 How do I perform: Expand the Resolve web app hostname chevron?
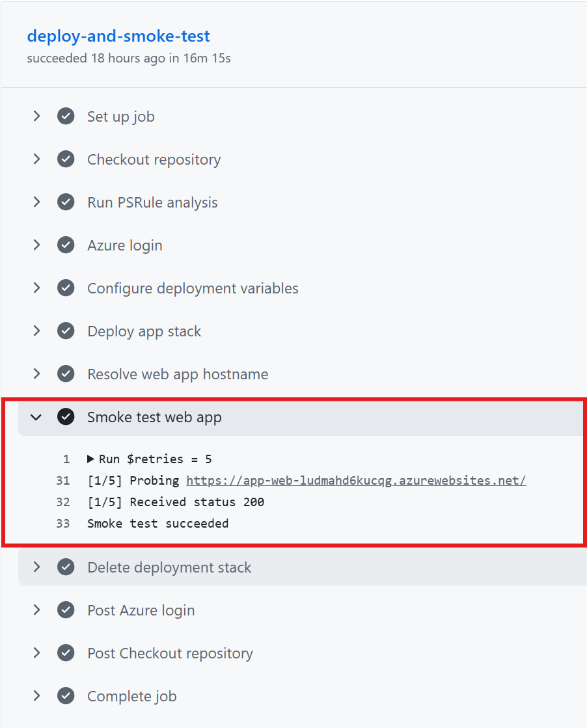36,374
